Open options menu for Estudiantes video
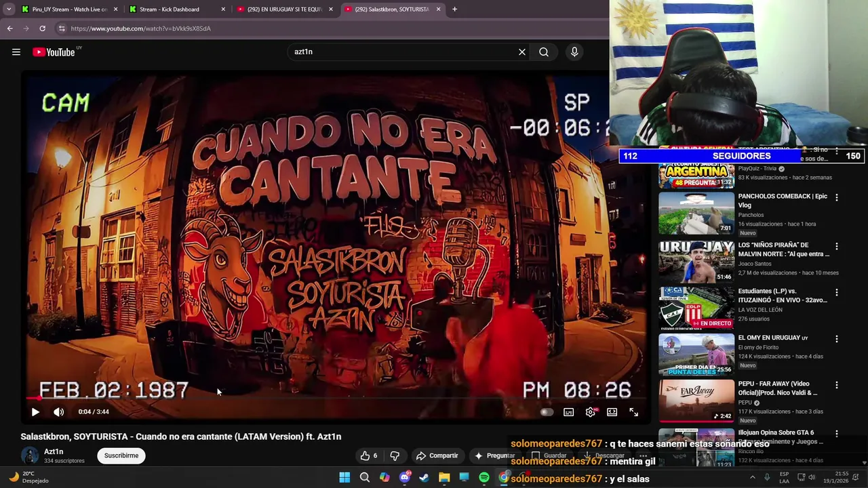Screen dimensions: 868x488 pyautogui.click(x=836, y=292)
